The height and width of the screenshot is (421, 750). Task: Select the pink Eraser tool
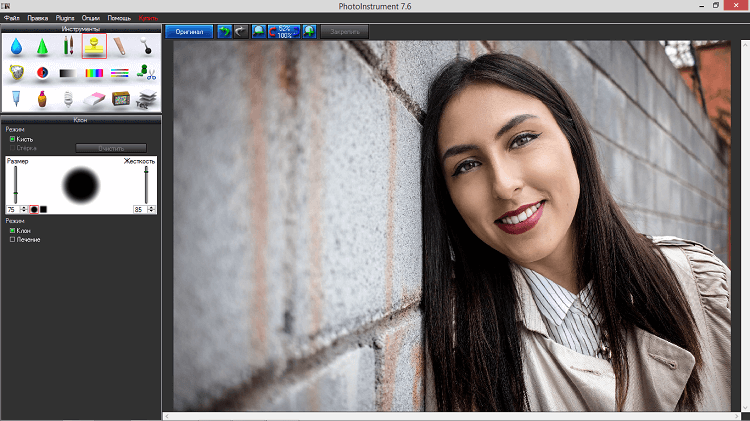click(94, 98)
